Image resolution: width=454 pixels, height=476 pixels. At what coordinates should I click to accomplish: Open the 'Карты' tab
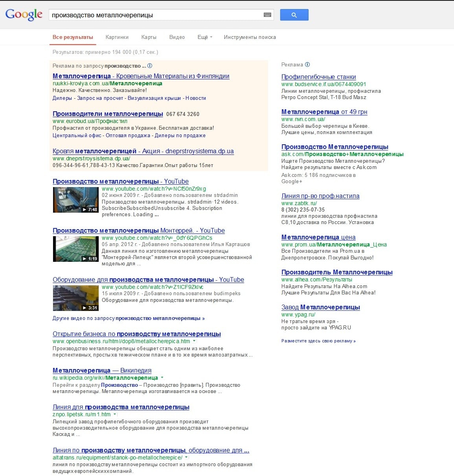tap(149, 37)
